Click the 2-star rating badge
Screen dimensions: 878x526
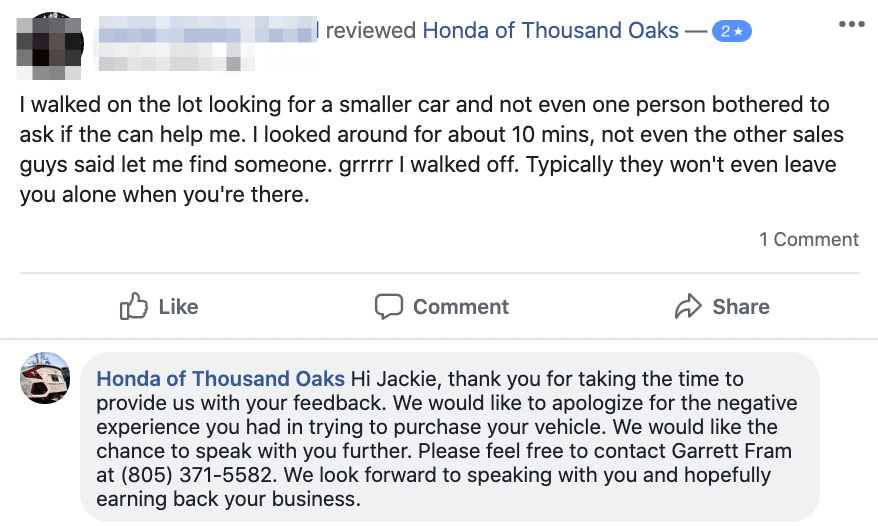731,31
